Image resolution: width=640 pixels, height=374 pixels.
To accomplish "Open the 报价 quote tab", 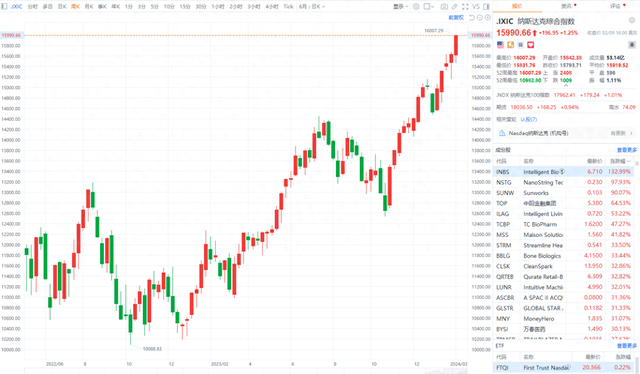I will pyautogui.click(x=517, y=6).
